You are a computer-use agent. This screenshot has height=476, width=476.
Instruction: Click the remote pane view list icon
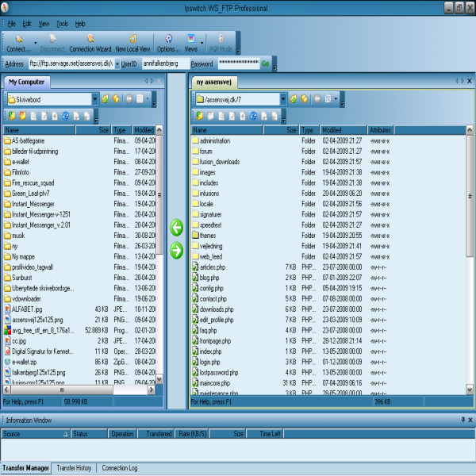(328, 99)
